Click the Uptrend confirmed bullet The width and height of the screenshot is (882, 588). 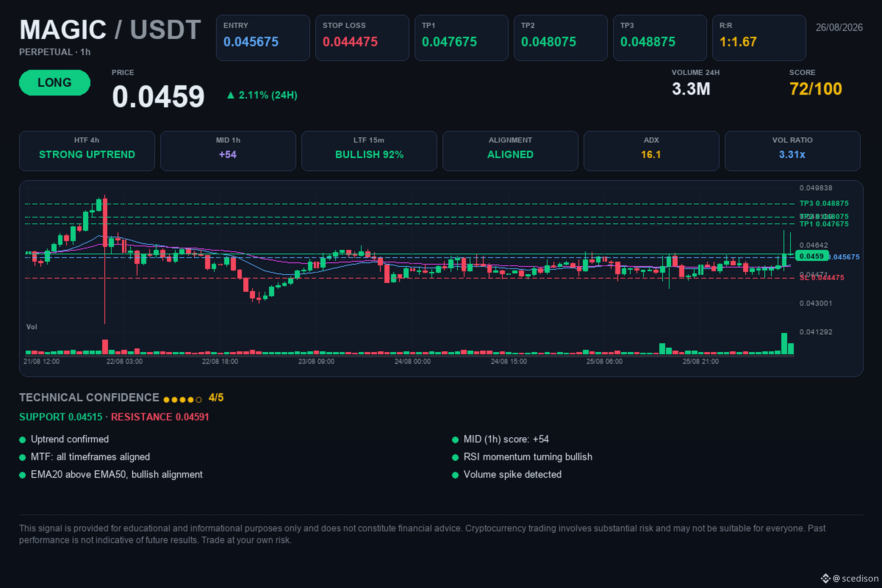64,439
